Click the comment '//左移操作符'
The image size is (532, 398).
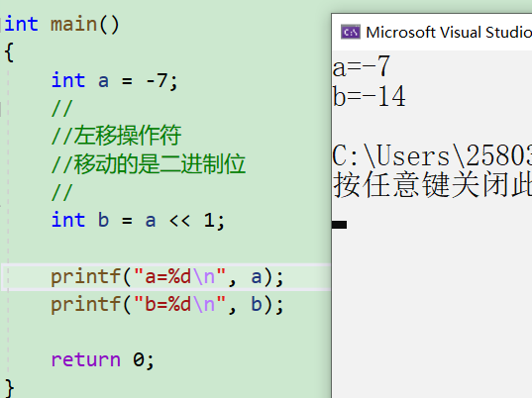116,136
